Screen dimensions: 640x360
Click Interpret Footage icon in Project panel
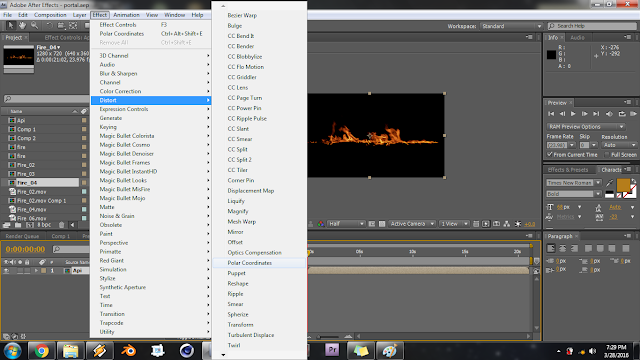[x=7, y=225]
